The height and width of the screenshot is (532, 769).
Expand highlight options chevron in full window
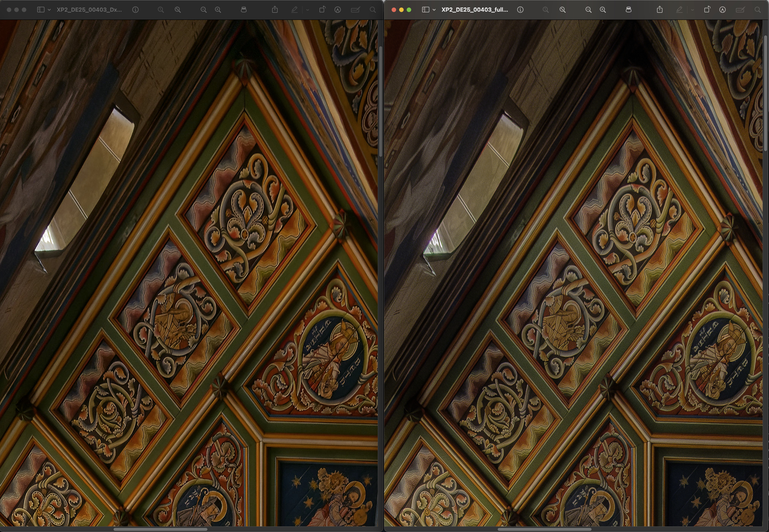(x=692, y=10)
